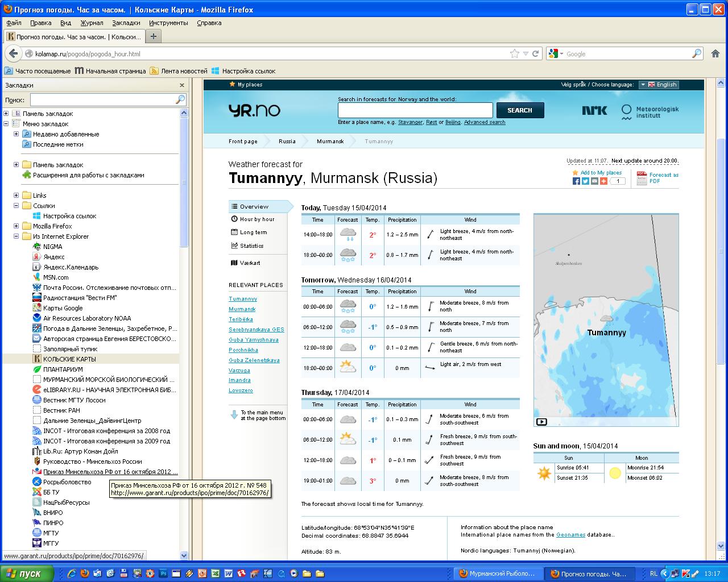Open the Lovozero relevant place link
Screen dimensions: 728x582
point(241,390)
